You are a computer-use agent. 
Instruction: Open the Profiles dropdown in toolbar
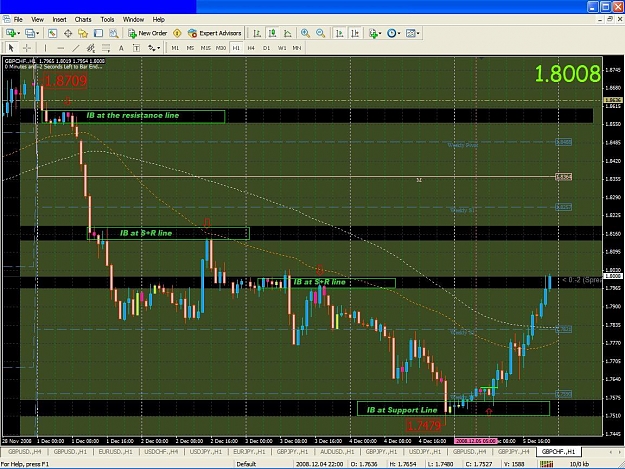31,33
